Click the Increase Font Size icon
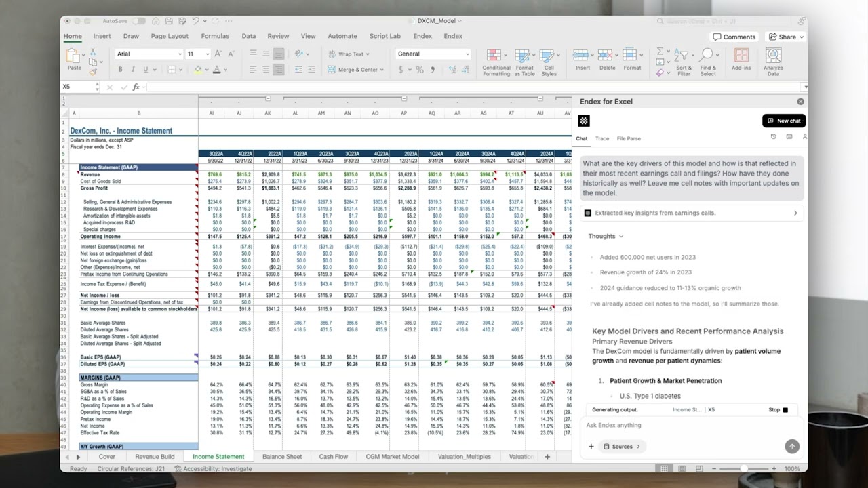868x488 pixels. click(218, 54)
